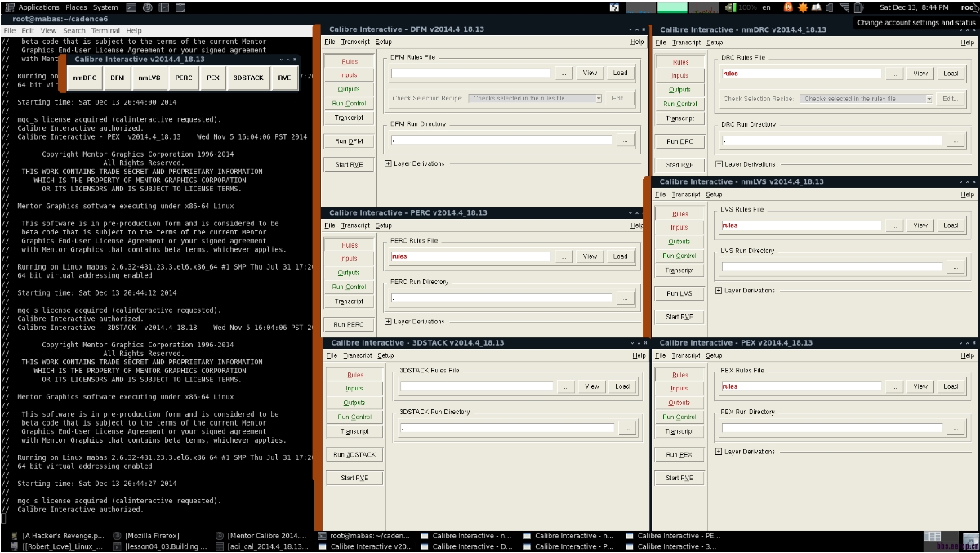The width and height of the screenshot is (980, 553).
Task: Open the mail launcher icon in the top panel
Action: point(163,7)
